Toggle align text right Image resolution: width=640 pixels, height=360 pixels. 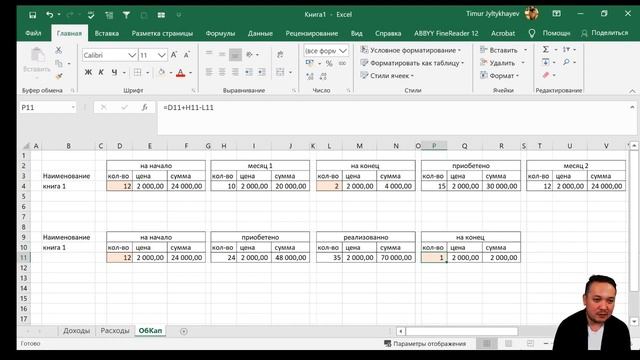(x=235, y=72)
